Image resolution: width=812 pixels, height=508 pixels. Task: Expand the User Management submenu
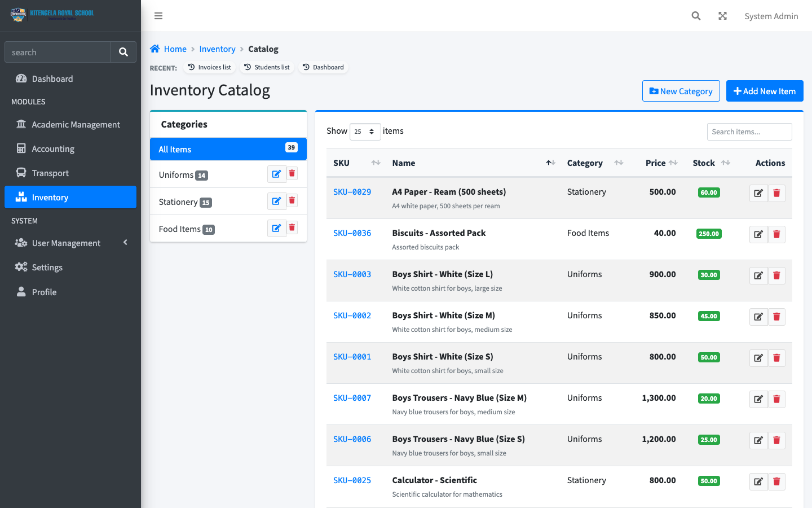(70, 243)
